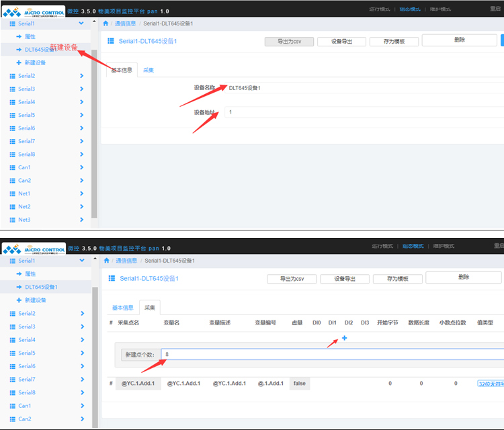This screenshot has height=430, width=504.
Task: Toggle the 虚量 false value in the table row
Action: pos(300,384)
